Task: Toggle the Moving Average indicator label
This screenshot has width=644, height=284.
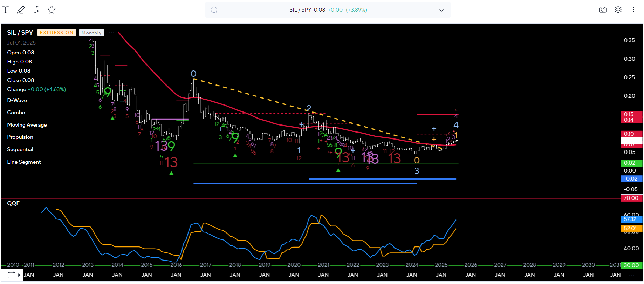Action: (27, 125)
